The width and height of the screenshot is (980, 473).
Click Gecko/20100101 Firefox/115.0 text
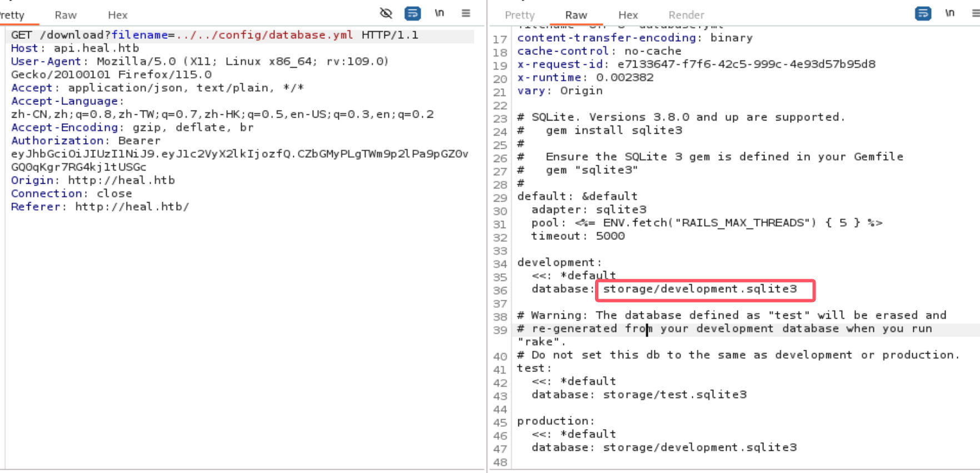point(111,75)
